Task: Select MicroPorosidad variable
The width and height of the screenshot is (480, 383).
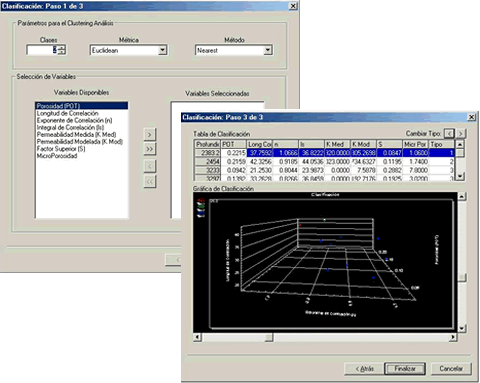Action: coord(57,156)
